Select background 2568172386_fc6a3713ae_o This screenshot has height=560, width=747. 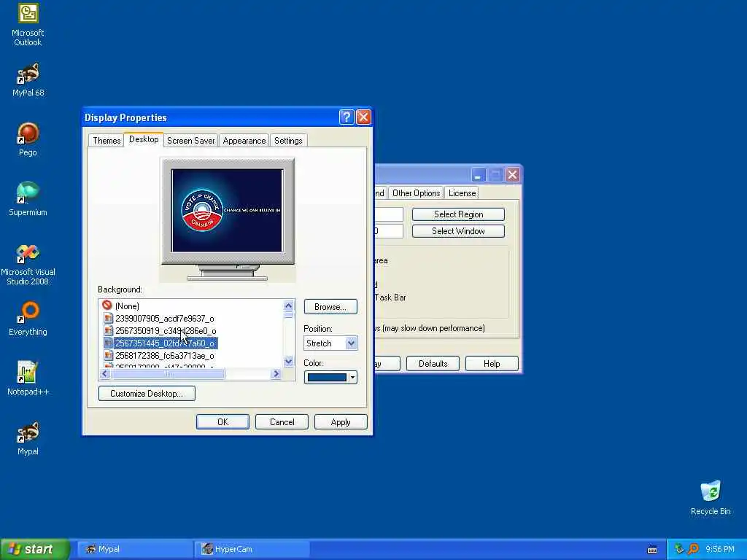point(165,355)
